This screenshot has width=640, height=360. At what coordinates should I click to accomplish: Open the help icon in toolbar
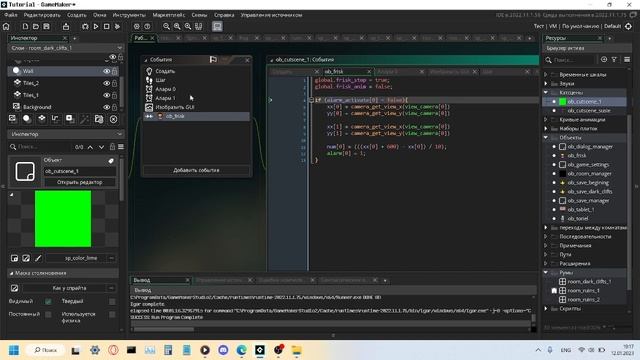[x=147, y=27]
